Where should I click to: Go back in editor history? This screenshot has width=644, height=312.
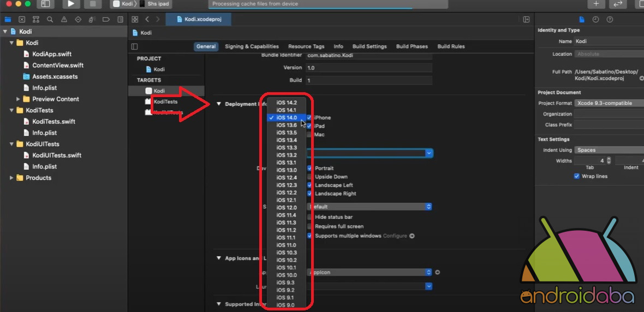(x=147, y=19)
